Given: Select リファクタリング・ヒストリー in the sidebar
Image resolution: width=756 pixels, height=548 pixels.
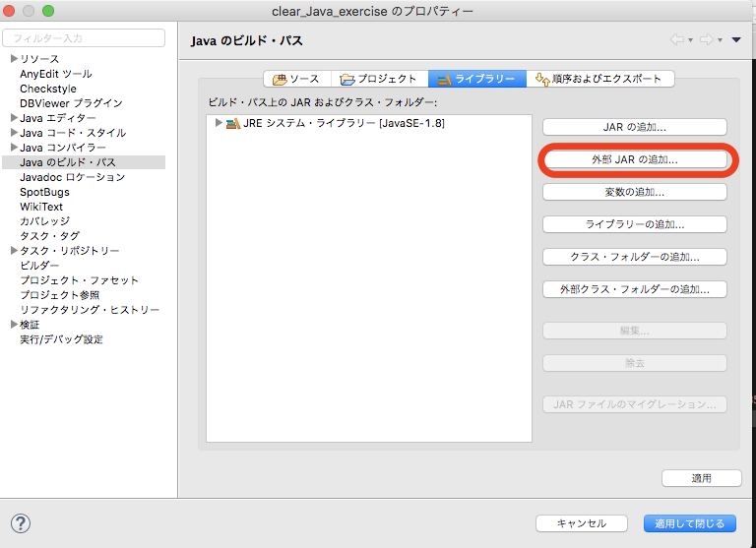Looking at the screenshot, I should click(90, 310).
